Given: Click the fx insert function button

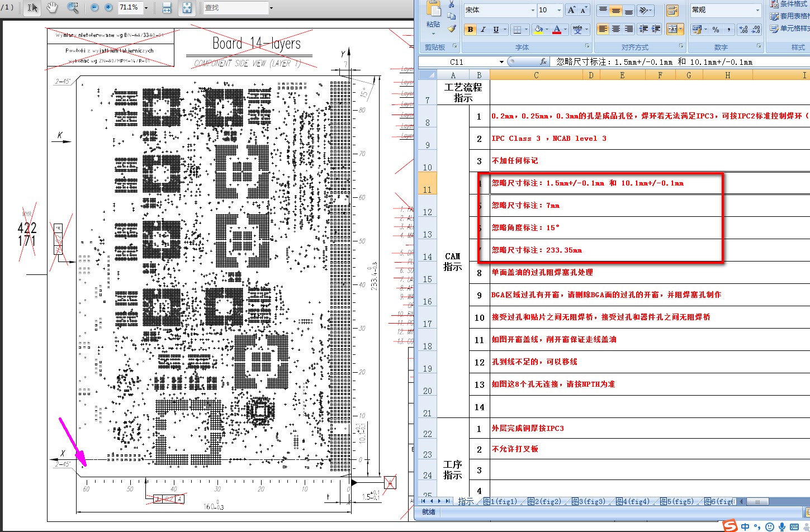Looking at the screenshot, I should 543,62.
